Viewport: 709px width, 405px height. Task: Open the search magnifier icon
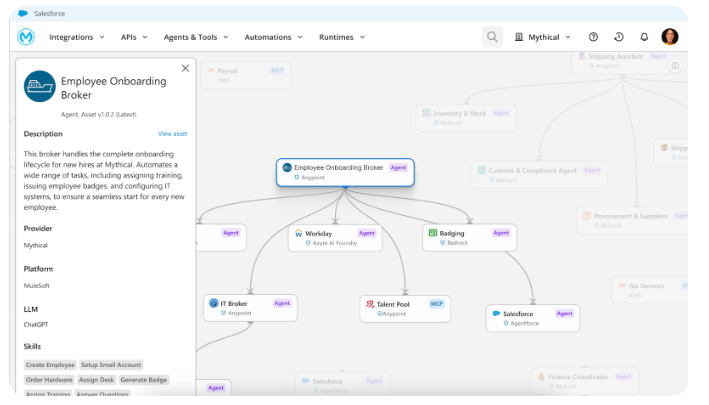(x=492, y=37)
